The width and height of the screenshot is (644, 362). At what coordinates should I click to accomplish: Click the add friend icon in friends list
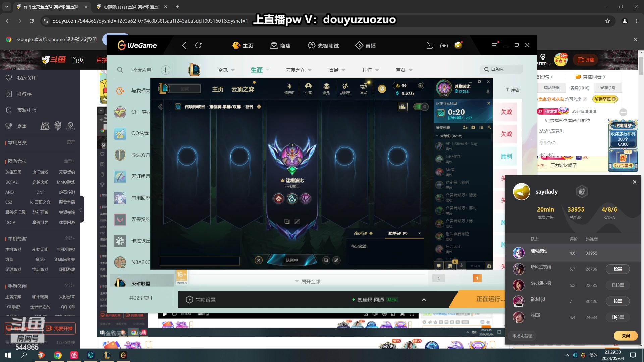pos(465,127)
